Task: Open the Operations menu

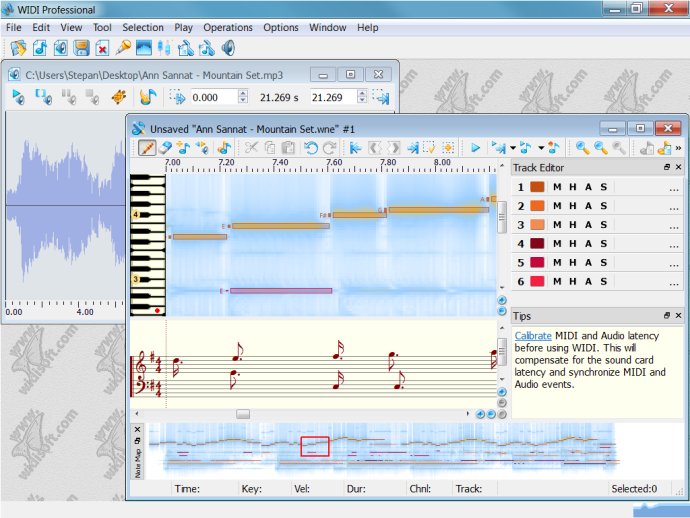Action: tap(228, 27)
